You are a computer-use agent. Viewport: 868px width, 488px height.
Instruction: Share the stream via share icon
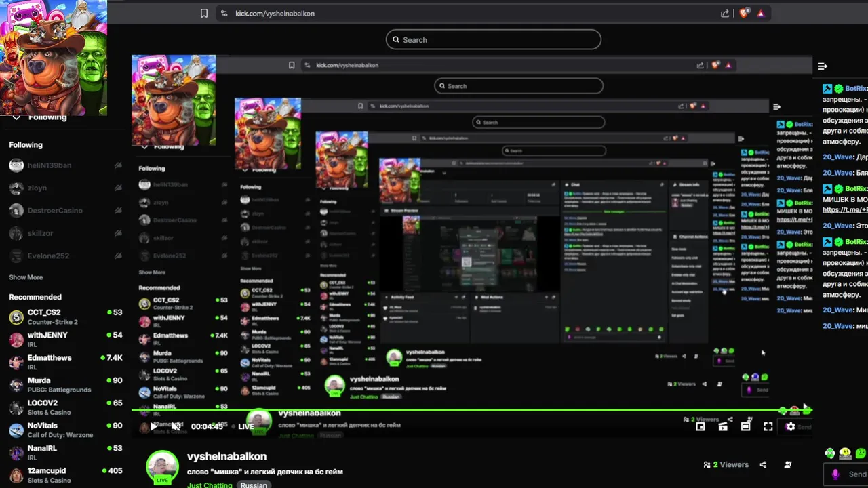[x=764, y=464]
